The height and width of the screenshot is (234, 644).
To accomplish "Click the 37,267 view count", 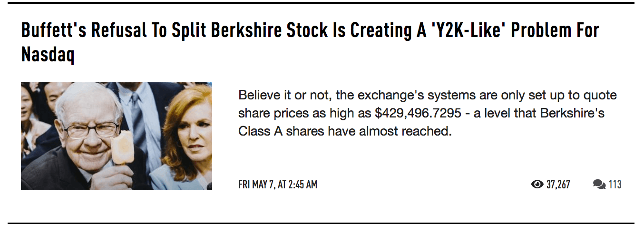I will pos(558,185).
